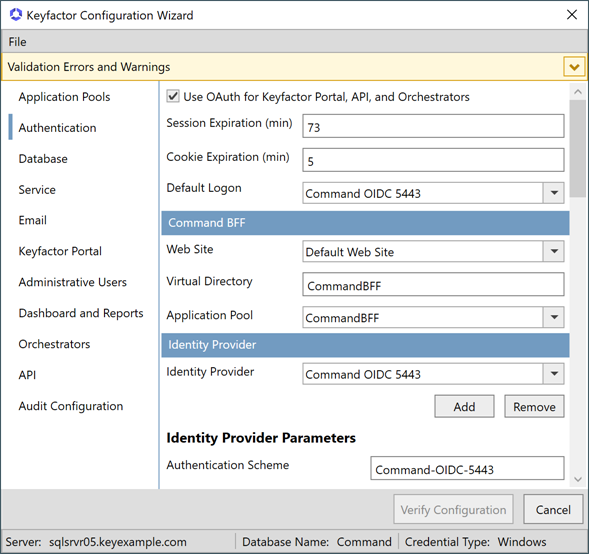Viewport: 589px width, 554px height.
Task: Go to the Database section
Action: (x=43, y=159)
